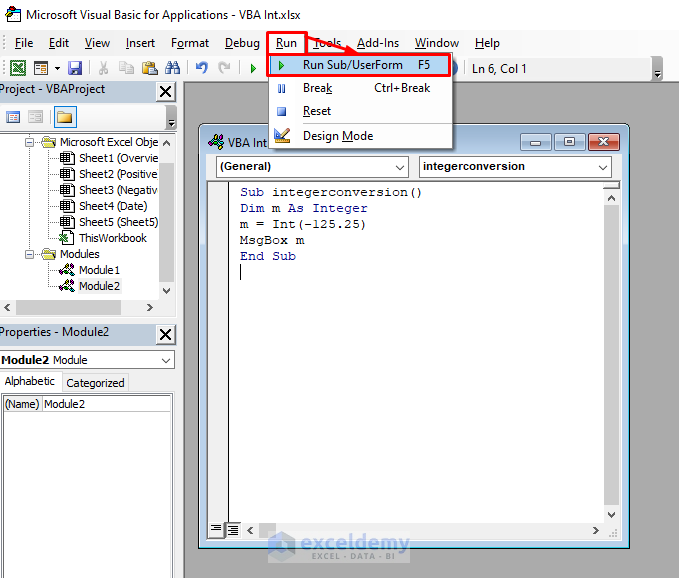Image resolution: width=679 pixels, height=578 pixels.
Task: Click the Find binoculars icon
Action: click(172, 68)
